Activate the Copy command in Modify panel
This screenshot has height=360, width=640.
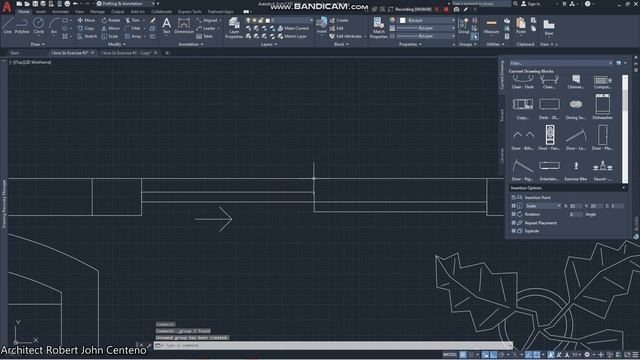coord(86,28)
